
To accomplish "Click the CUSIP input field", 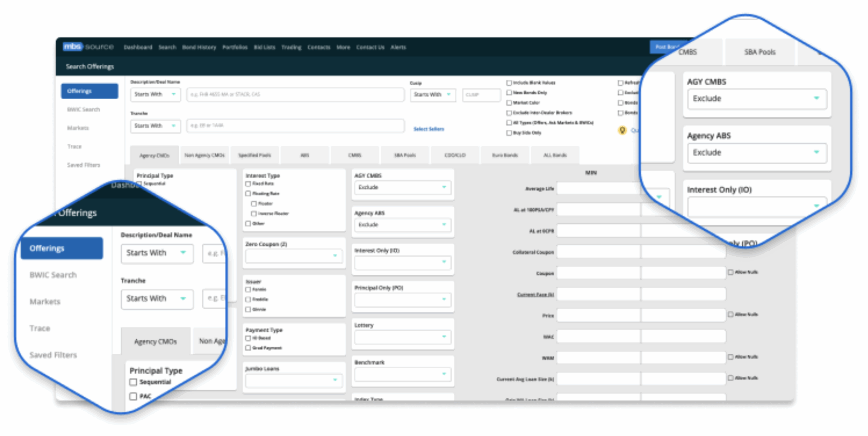I will click(481, 95).
